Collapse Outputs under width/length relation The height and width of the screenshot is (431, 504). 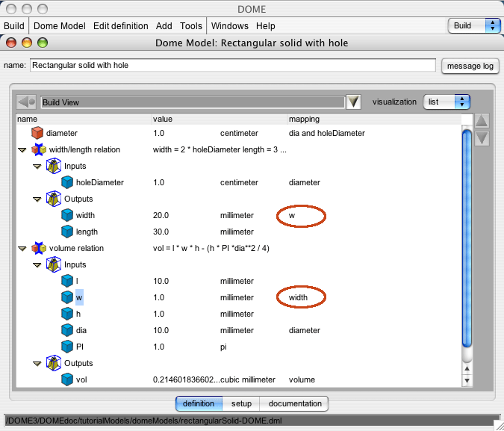[37, 199]
